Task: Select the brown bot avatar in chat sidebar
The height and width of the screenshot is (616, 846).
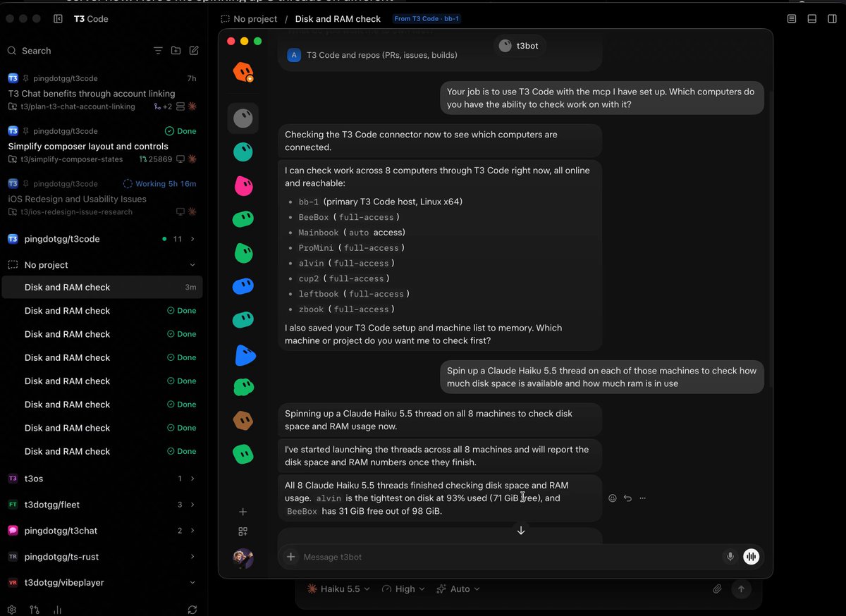Action: coord(243,421)
